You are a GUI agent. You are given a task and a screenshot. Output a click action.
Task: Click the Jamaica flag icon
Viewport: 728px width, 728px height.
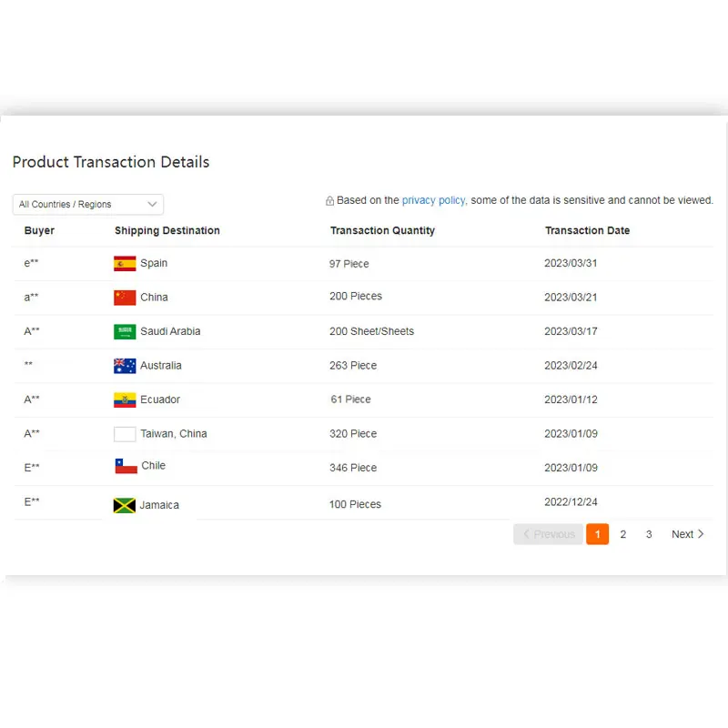point(125,505)
